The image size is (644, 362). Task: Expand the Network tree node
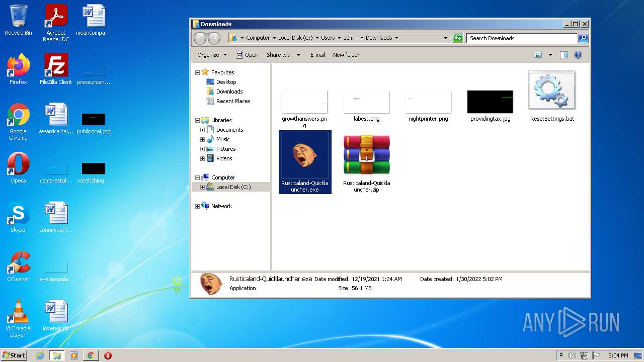[197, 206]
